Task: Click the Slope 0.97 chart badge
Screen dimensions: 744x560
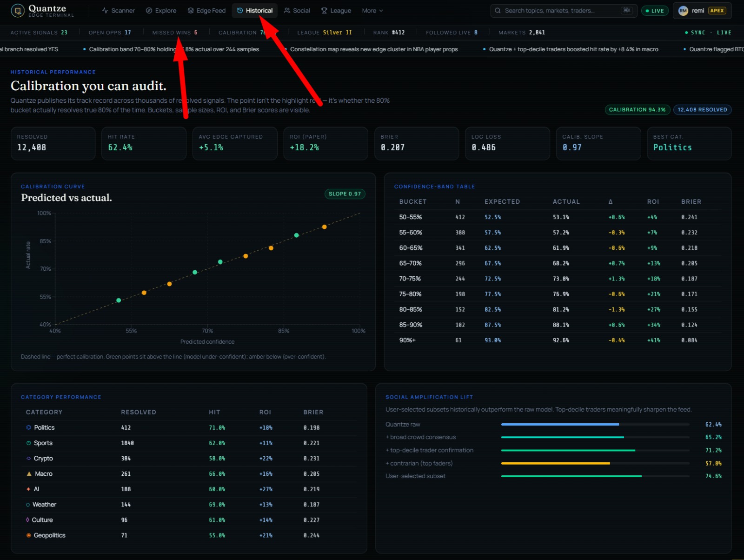Action: [x=345, y=194]
